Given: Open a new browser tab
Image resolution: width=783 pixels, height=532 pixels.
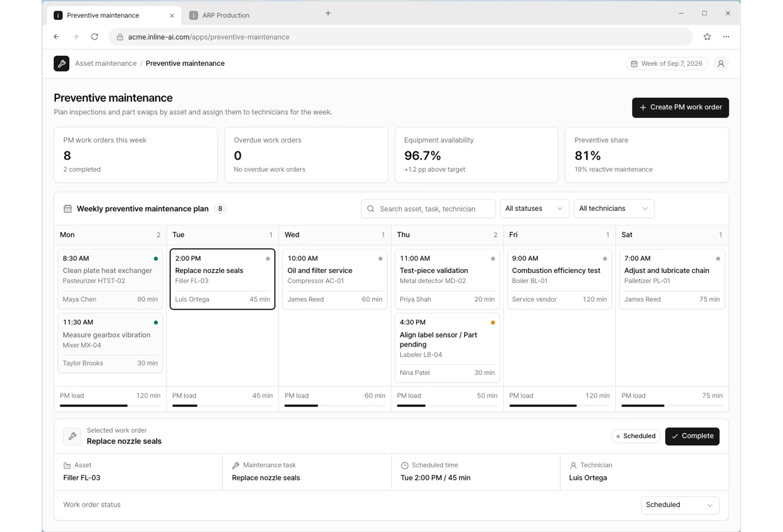Looking at the screenshot, I should (328, 14).
